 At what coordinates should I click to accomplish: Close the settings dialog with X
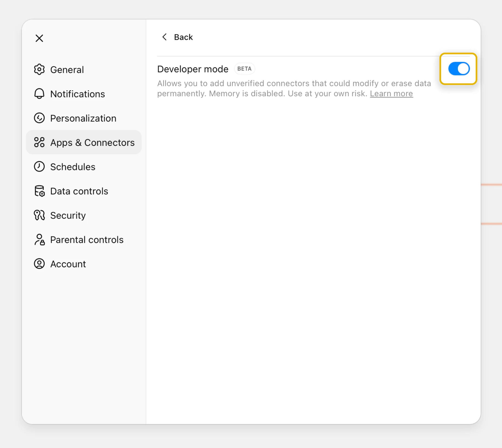[x=39, y=38]
